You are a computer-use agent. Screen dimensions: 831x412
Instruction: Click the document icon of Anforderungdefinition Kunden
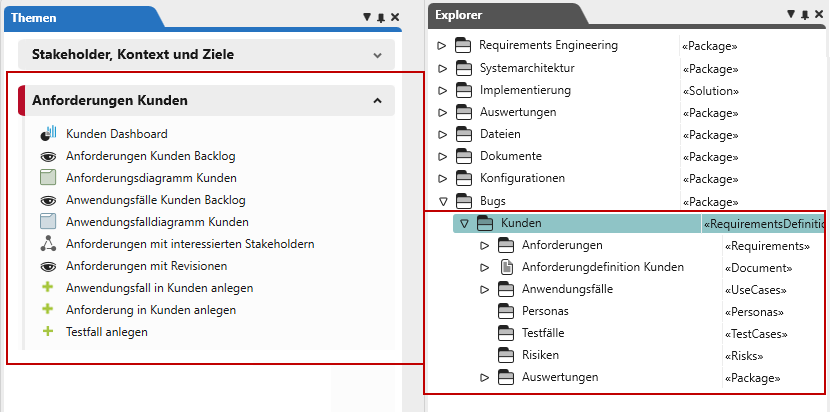point(506,267)
